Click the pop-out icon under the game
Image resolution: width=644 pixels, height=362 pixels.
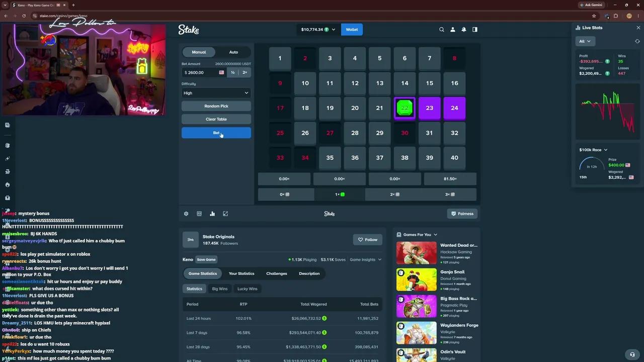coord(225,214)
